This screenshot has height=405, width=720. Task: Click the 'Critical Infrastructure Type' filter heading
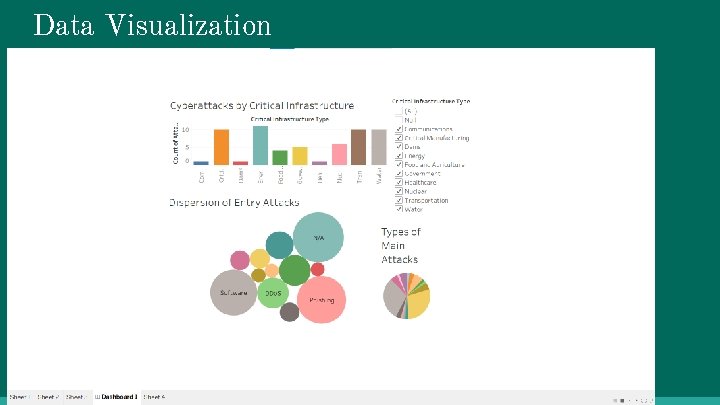[431, 101]
